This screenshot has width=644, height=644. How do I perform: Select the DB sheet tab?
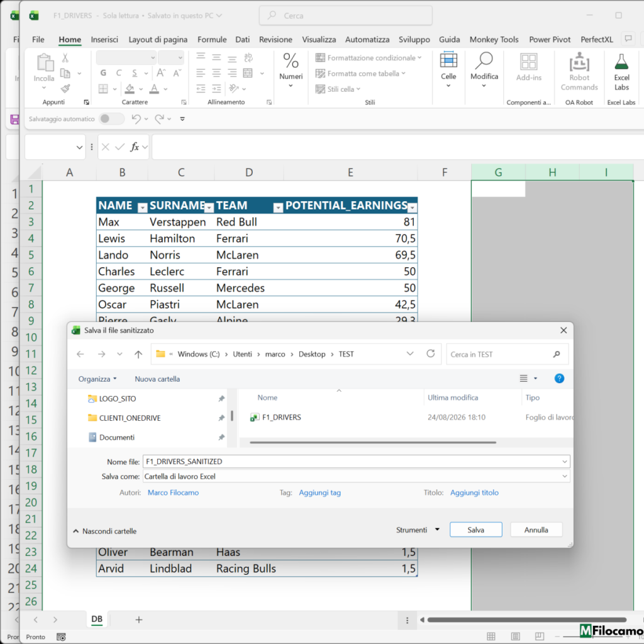[x=97, y=619]
